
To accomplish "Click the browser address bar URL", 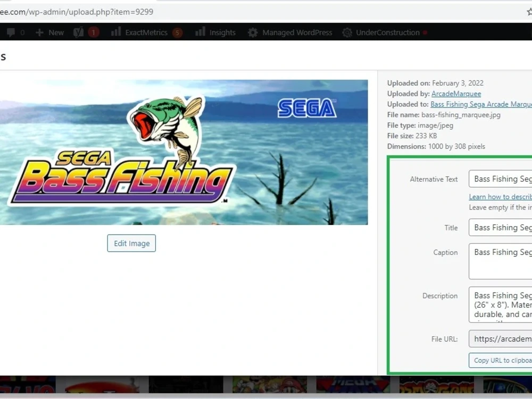I will pyautogui.click(x=77, y=12).
